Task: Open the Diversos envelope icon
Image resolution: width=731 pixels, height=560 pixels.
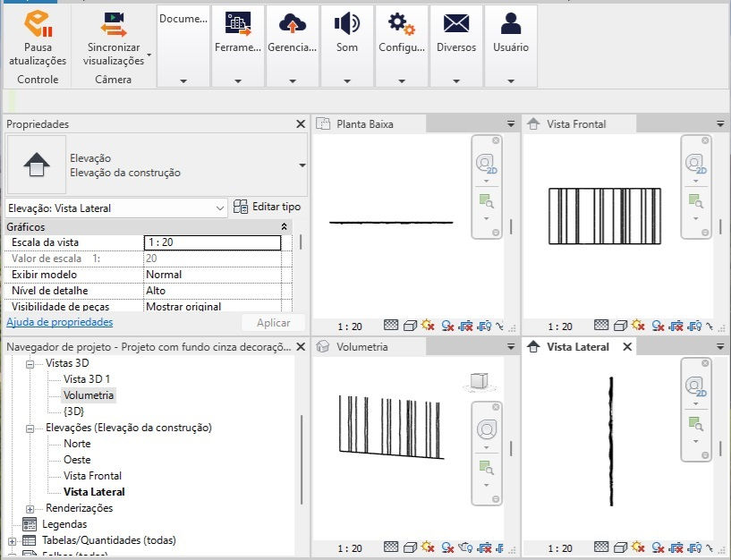Action: coord(456,24)
